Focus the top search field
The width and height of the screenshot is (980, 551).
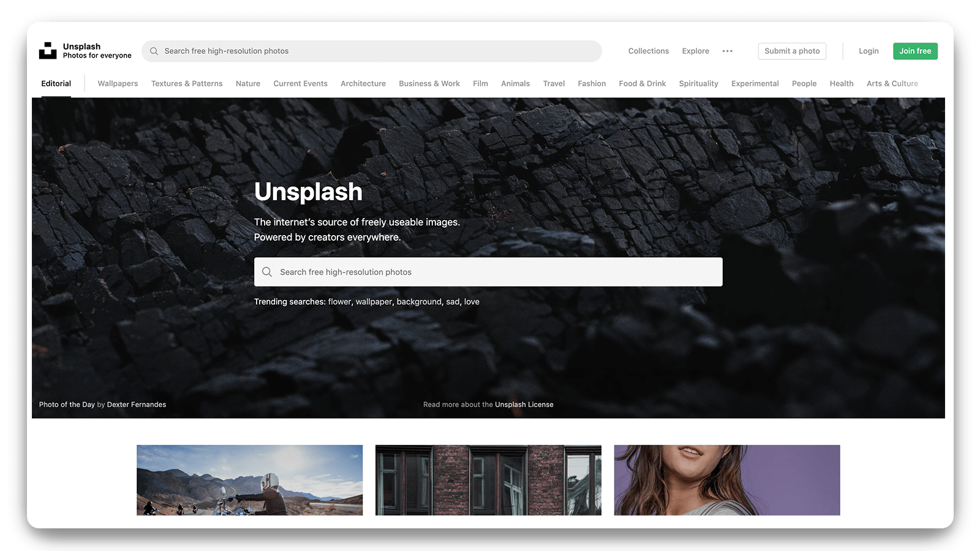point(372,51)
